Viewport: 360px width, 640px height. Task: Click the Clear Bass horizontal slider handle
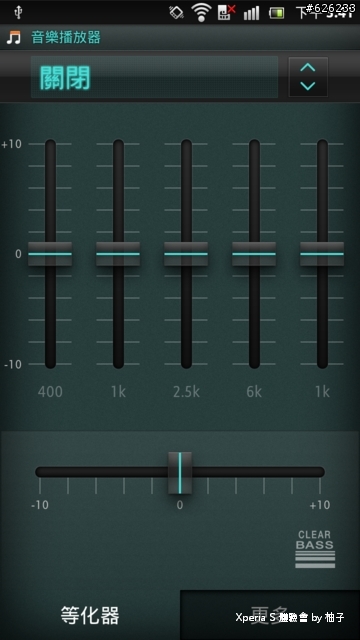click(x=180, y=473)
